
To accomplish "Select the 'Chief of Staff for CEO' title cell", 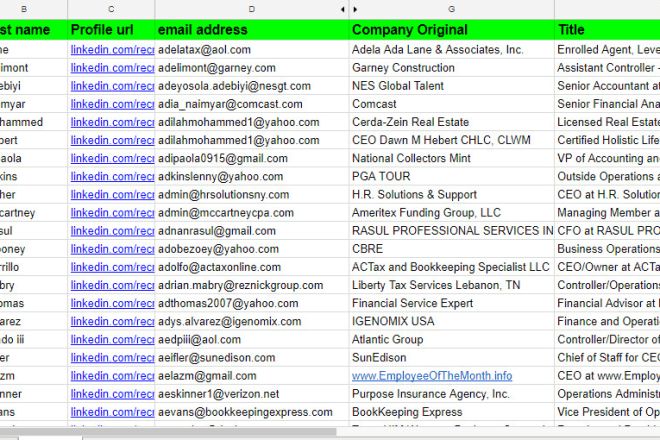I will click(x=607, y=357).
